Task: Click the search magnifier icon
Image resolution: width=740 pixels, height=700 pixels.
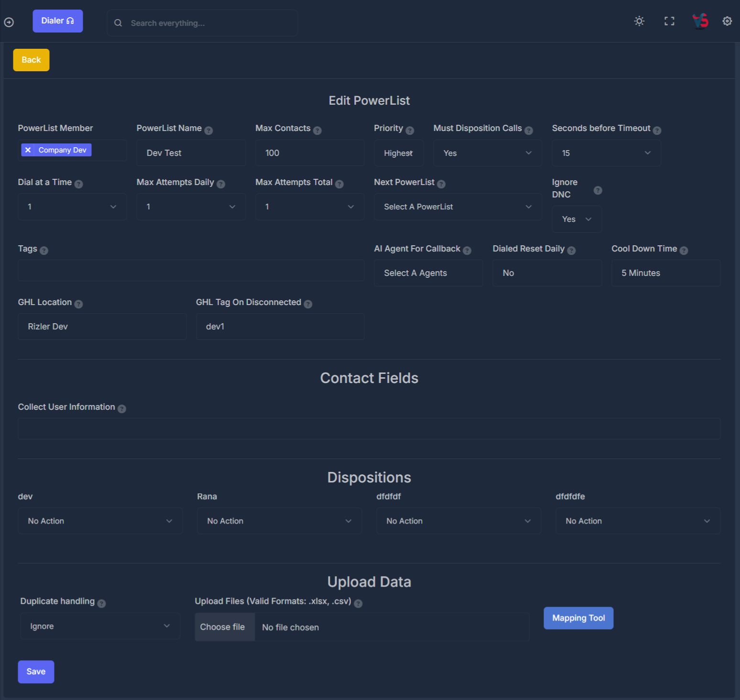Action: click(118, 22)
